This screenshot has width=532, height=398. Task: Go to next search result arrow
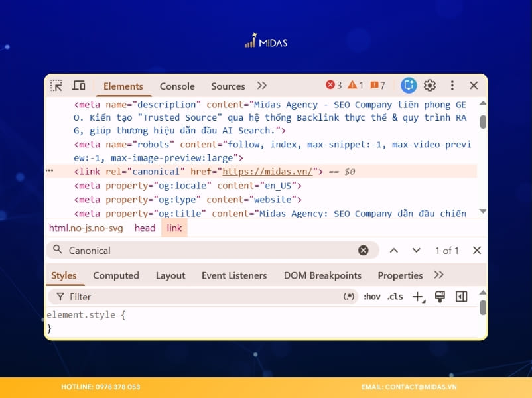[417, 250]
